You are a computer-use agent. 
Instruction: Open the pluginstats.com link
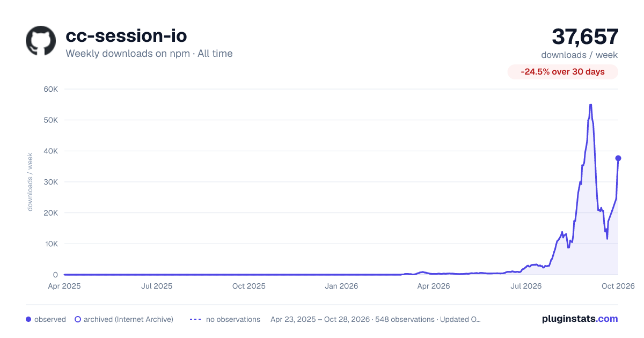click(580, 319)
